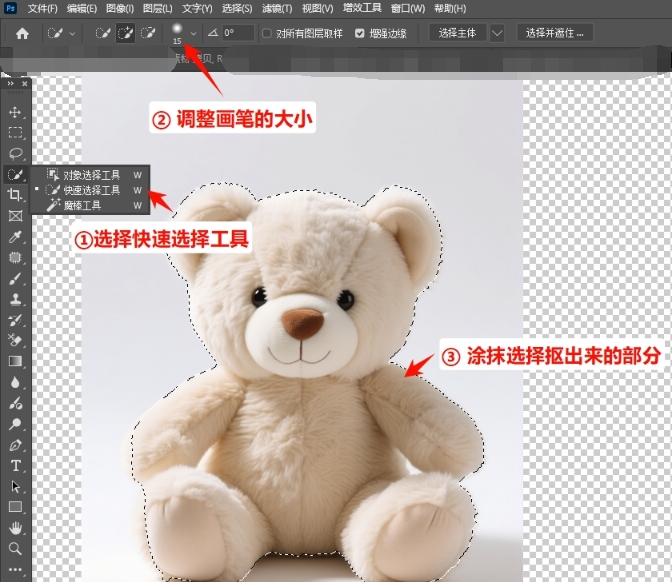Select the Dodge tool
The image size is (672, 582).
[x=15, y=403]
